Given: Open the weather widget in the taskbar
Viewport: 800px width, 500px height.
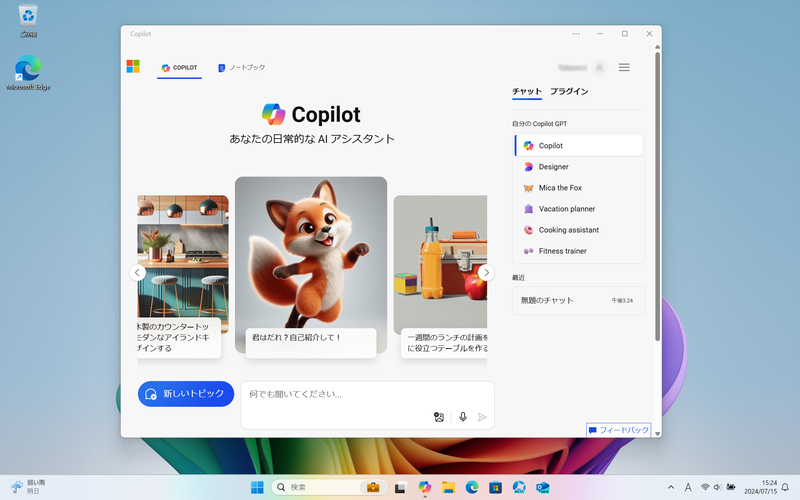Looking at the screenshot, I should pos(28,487).
